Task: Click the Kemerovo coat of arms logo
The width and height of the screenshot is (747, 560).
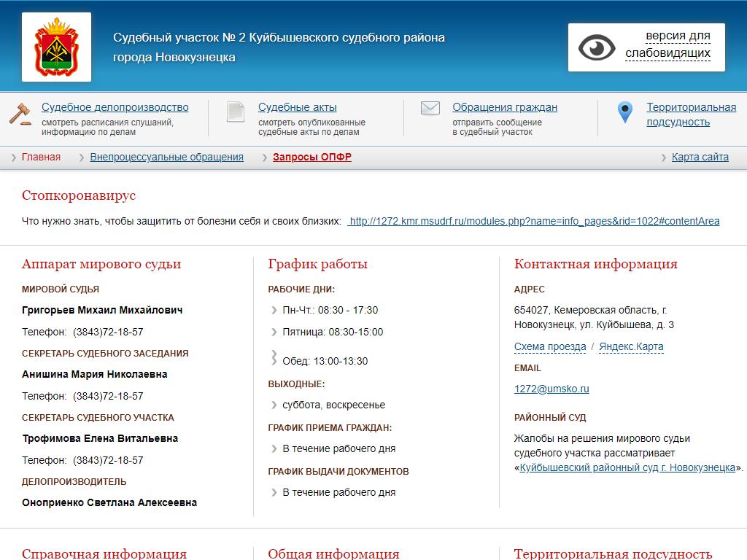Action: point(56,47)
